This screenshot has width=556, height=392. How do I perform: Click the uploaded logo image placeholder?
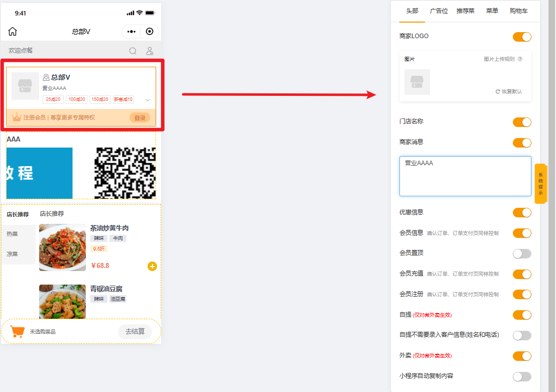point(417,82)
